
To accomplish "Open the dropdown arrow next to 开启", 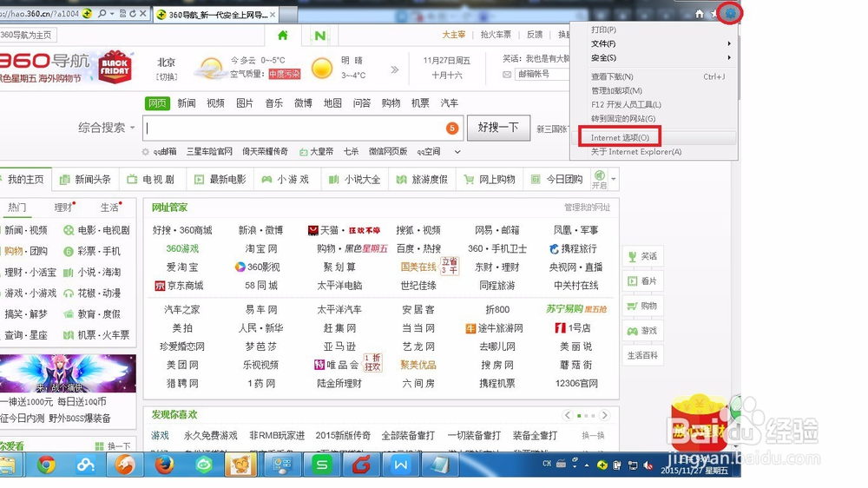I will point(614,180).
